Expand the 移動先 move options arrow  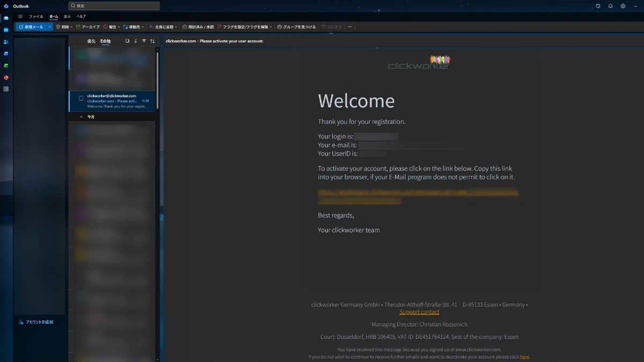click(143, 27)
